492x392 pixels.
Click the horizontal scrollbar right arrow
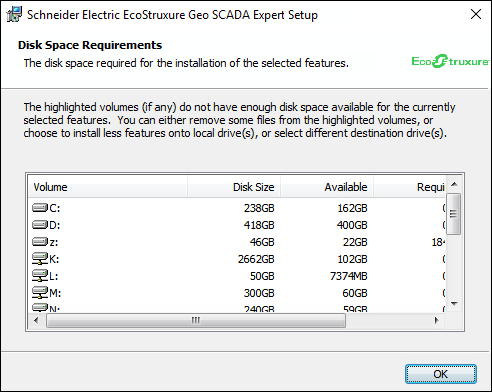pos(436,320)
